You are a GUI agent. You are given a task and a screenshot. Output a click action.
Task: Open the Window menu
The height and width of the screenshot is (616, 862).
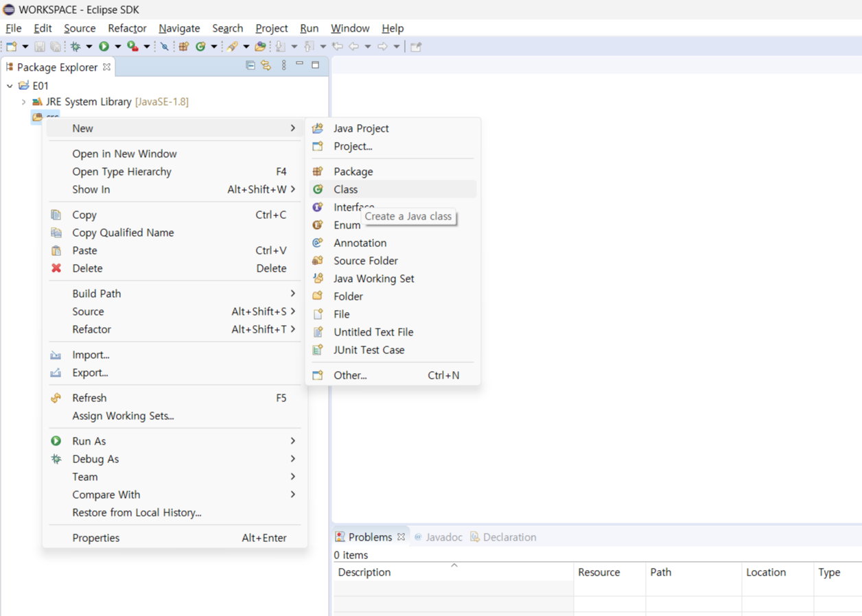pyautogui.click(x=350, y=28)
